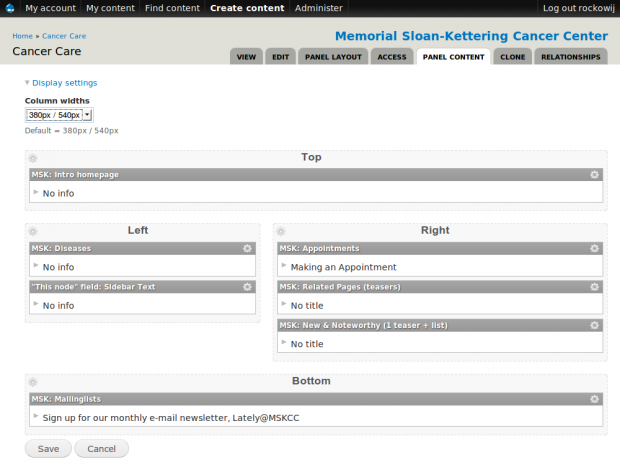The width and height of the screenshot is (620, 465).
Task: Click MSK: Intro homepage pane title bar
Action: pos(316,175)
